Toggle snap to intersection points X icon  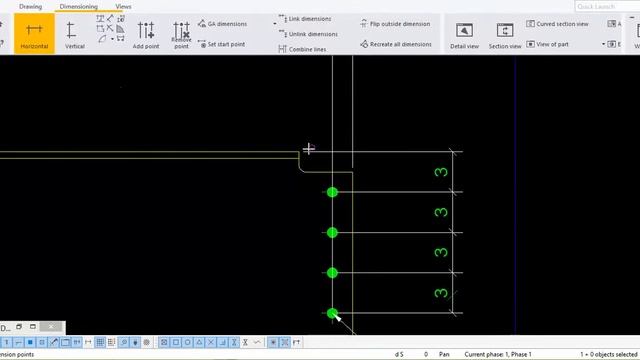pos(211,342)
